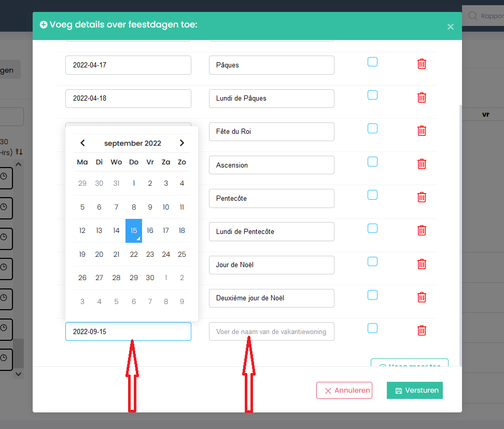
Task: Click Annuleren button
Action: click(x=344, y=391)
